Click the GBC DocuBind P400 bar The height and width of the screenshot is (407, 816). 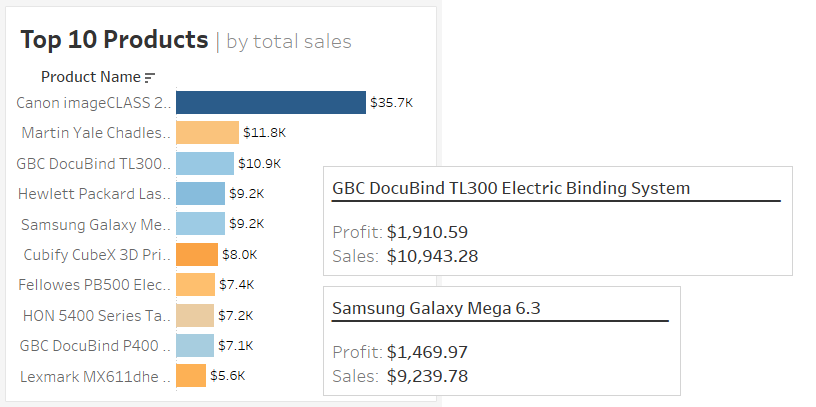pyautogui.click(x=194, y=345)
